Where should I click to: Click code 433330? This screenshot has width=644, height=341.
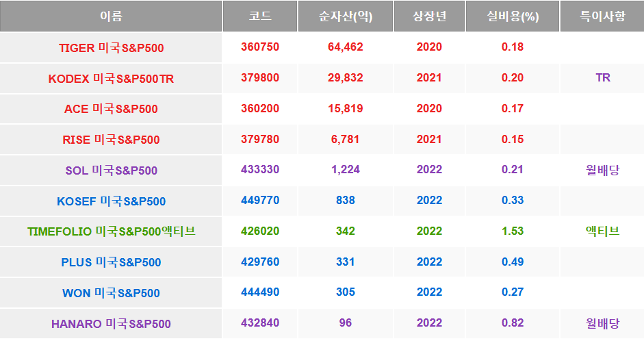[260, 169]
